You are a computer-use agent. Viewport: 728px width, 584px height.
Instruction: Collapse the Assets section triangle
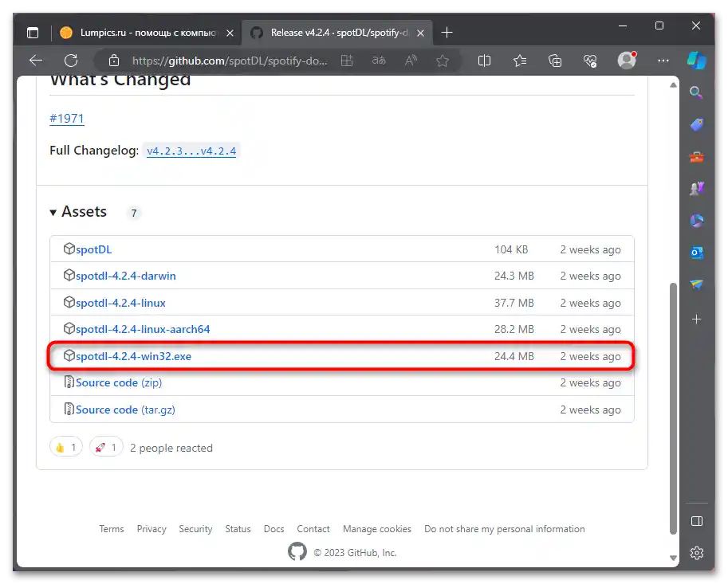53,213
